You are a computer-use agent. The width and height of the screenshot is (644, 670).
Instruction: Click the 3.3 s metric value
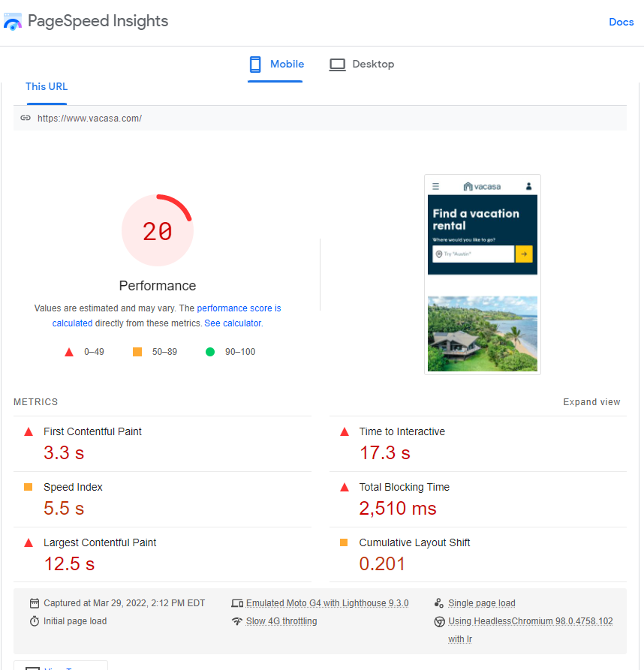[64, 453]
